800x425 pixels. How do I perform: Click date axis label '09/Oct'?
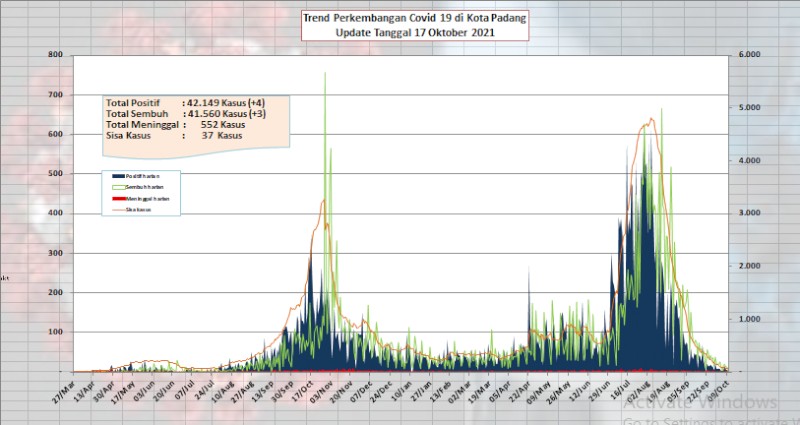coord(718,392)
